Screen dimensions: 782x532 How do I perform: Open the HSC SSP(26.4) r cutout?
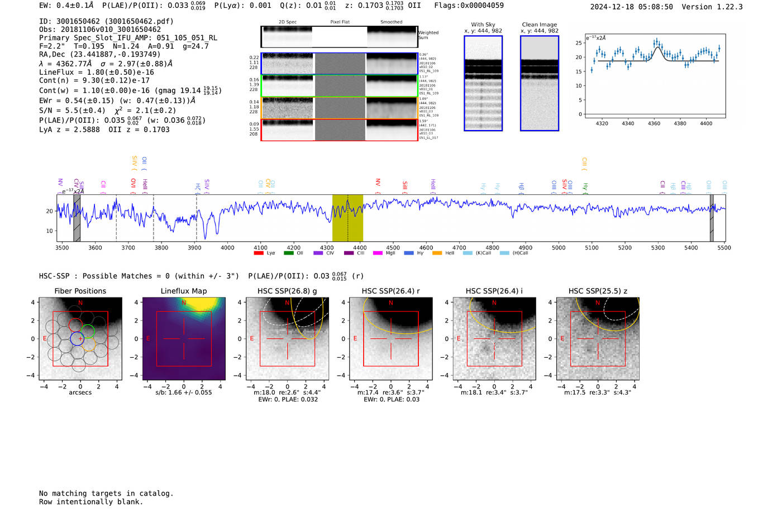[390, 339]
